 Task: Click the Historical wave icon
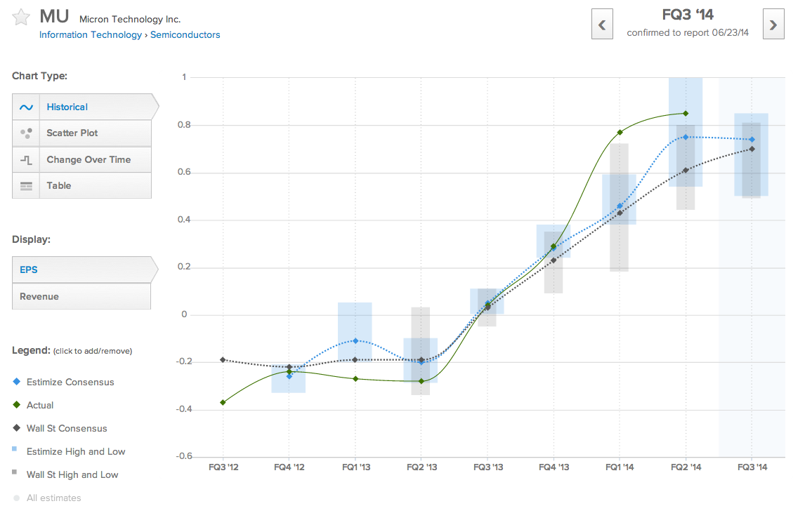pyautogui.click(x=26, y=107)
